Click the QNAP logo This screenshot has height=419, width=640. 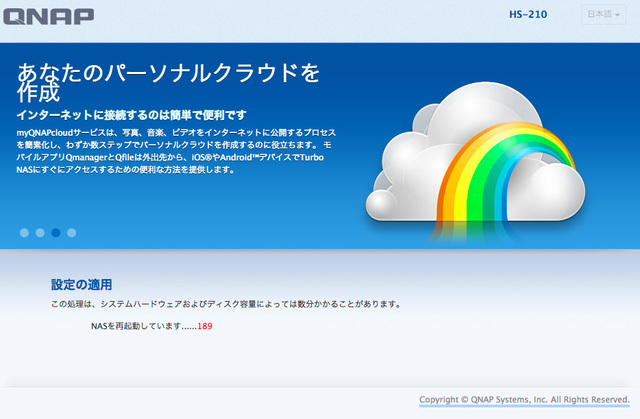(x=50, y=16)
